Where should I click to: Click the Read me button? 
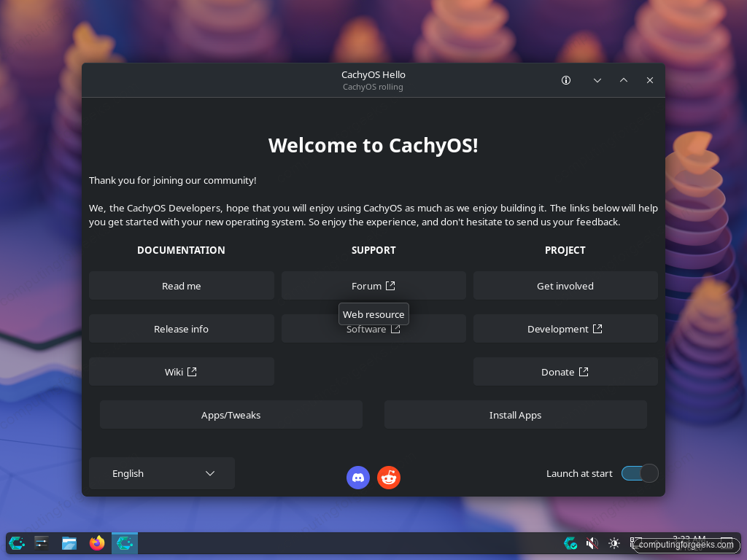tap(181, 286)
